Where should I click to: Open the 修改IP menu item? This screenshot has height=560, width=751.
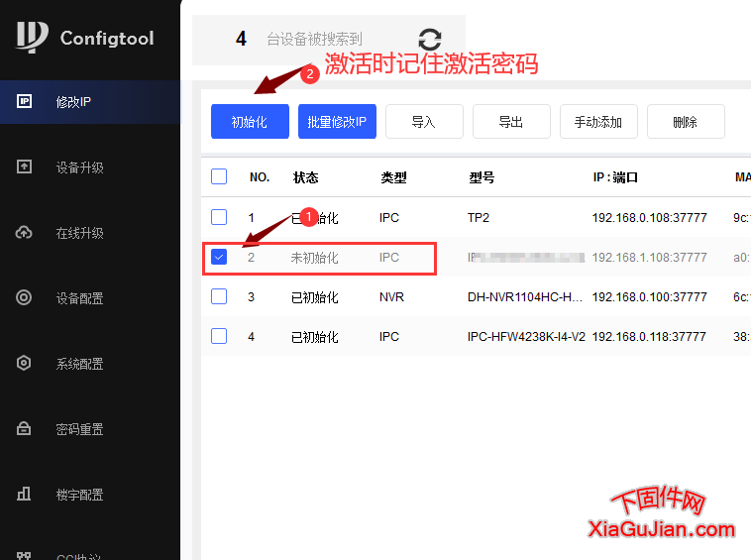[x=90, y=101]
